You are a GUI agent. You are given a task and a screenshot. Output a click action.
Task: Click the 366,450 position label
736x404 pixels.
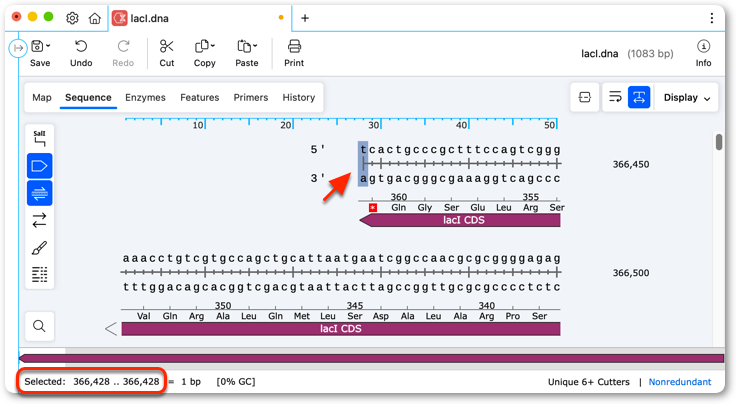click(631, 164)
